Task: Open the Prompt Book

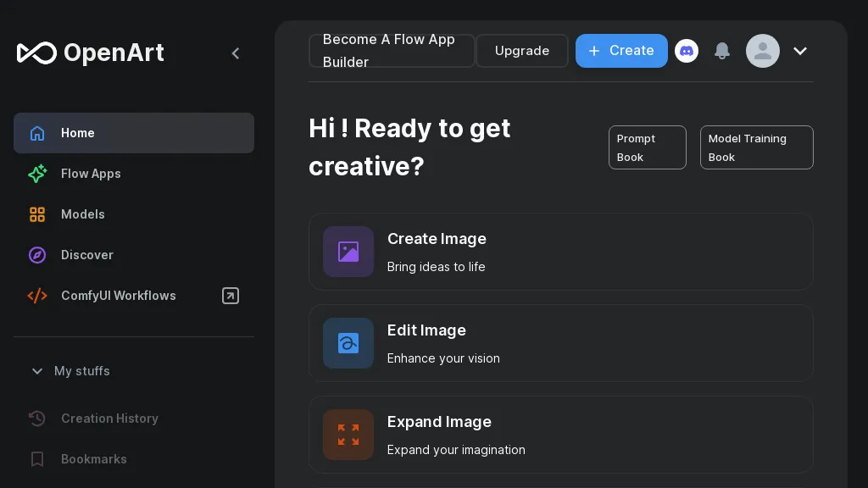Action: [647, 147]
